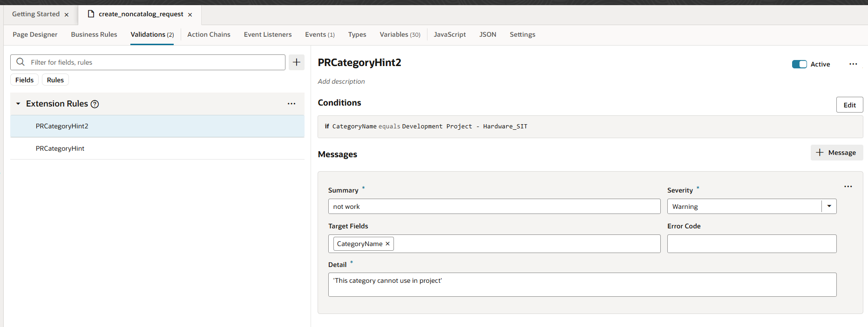Open the Severity dropdown arrow
This screenshot has width=868, height=327.
829,206
